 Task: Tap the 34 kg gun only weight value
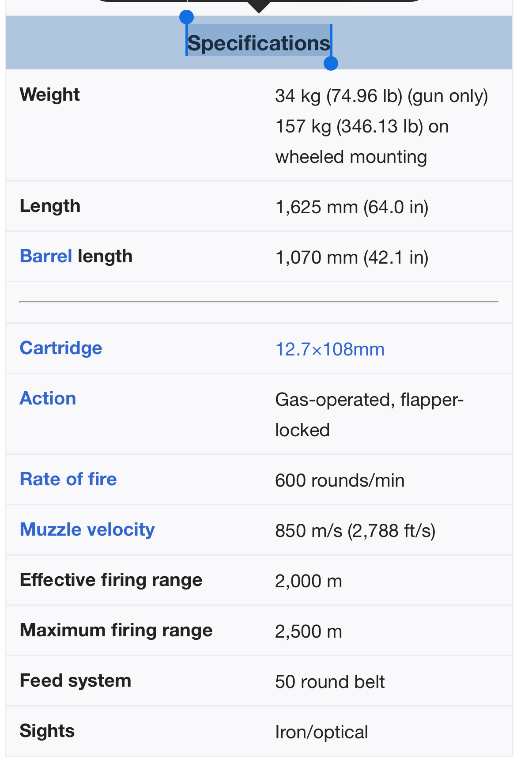[381, 96]
